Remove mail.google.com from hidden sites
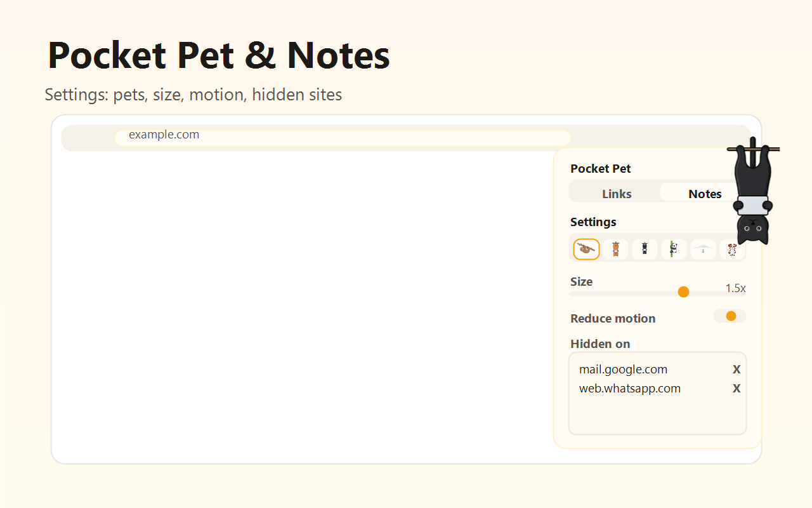The width and height of the screenshot is (812, 508). [737, 369]
